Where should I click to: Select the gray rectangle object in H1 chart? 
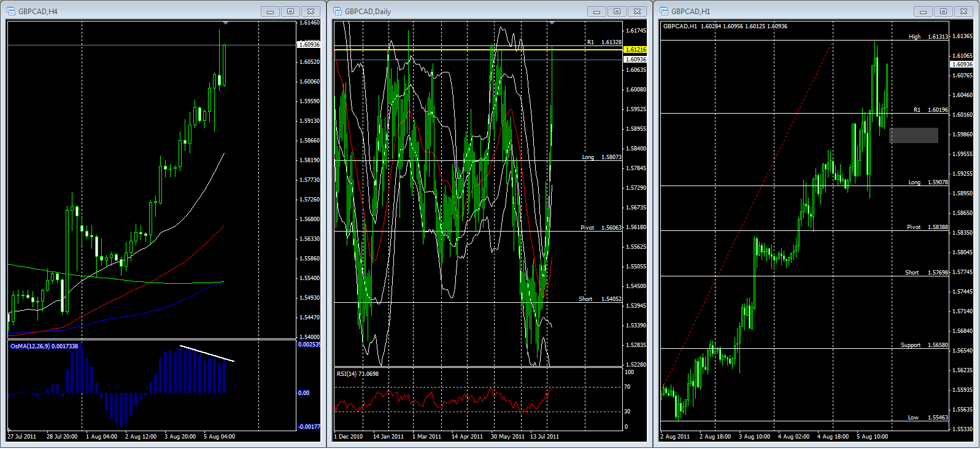pyautogui.click(x=914, y=135)
